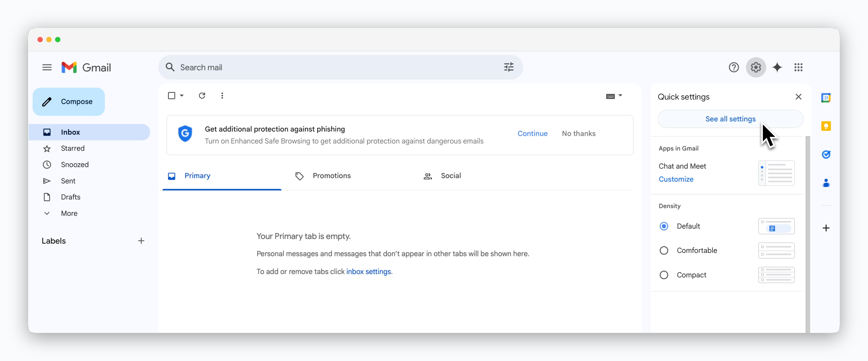868x361 pixels.
Task: Click the green macOS fullscreen button
Action: coord(58,40)
